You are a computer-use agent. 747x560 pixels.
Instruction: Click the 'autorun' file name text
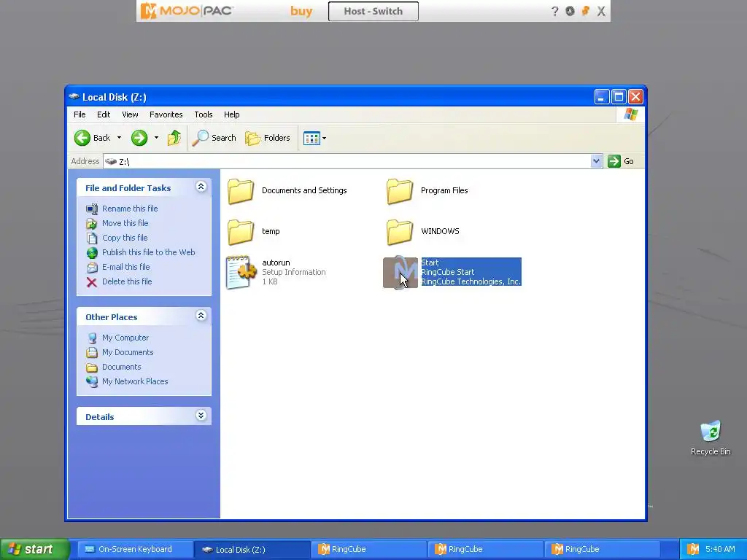click(x=276, y=262)
